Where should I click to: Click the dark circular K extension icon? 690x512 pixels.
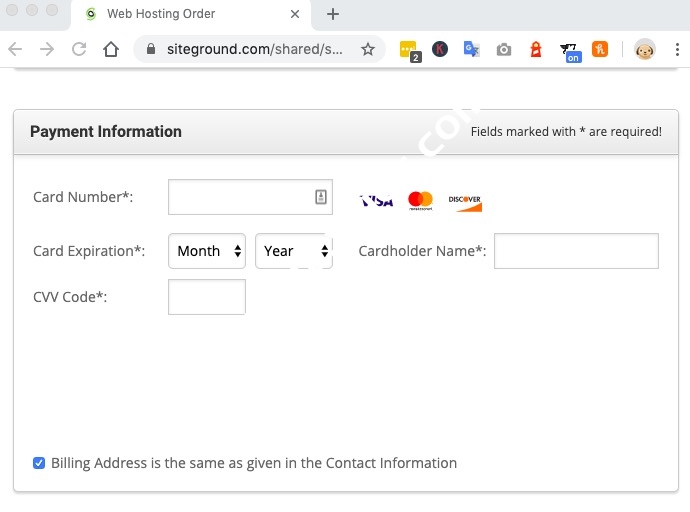pos(440,49)
